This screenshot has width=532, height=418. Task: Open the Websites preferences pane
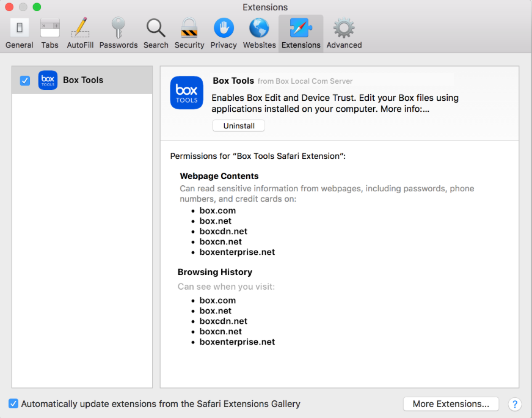click(x=259, y=34)
